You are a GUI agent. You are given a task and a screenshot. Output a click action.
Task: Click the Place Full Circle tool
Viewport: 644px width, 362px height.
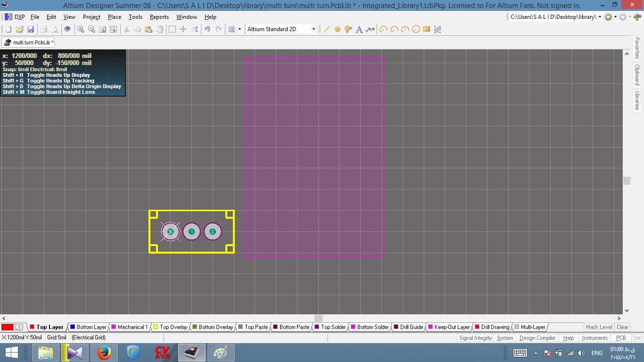tap(416, 29)
